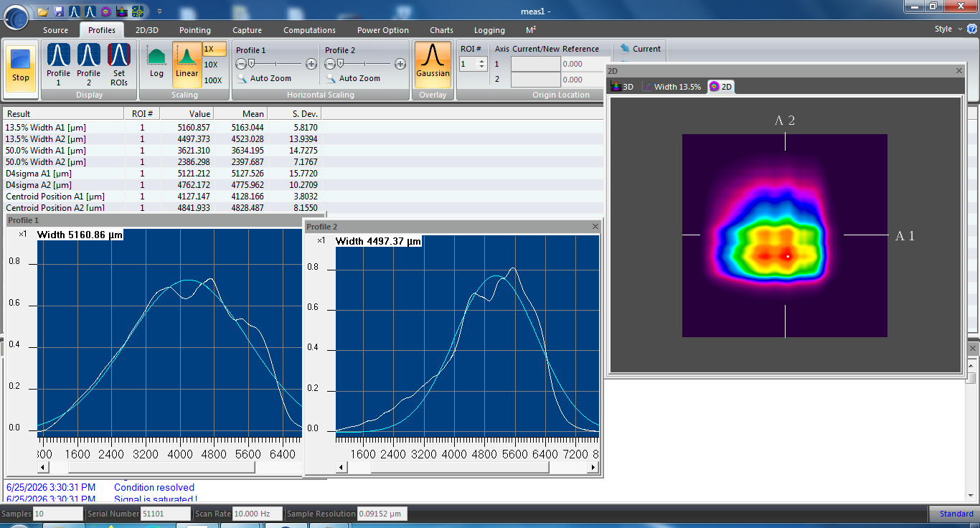The width and height of the screenshot is (980, 528).
Task: Show Profile 1 display
Action: click(x=58, y=65)
